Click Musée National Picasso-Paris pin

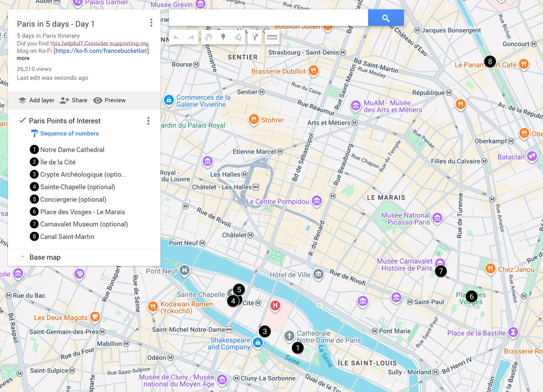[x=437, y=218]
